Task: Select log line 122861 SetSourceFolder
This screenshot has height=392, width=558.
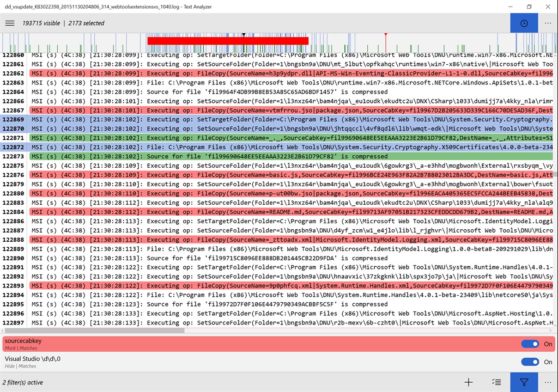Action: point(277,64)
